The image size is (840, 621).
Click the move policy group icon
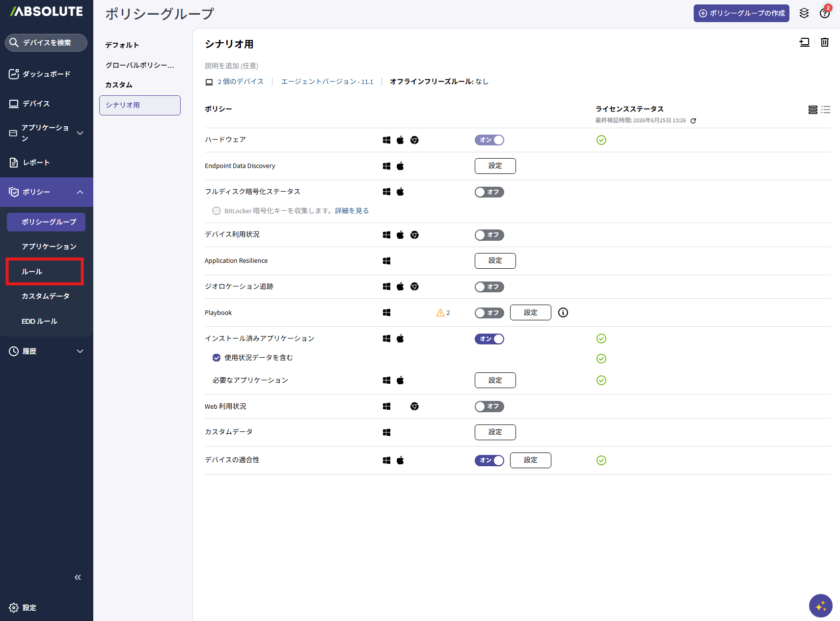[x=804, y=42]
